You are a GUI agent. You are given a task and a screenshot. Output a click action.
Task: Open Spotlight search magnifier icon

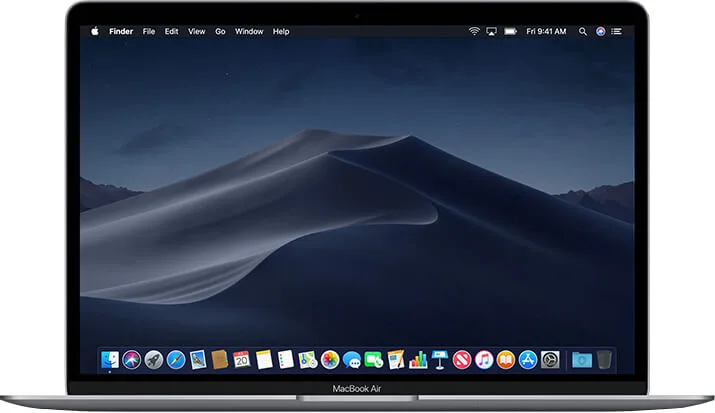pos(583,31)
